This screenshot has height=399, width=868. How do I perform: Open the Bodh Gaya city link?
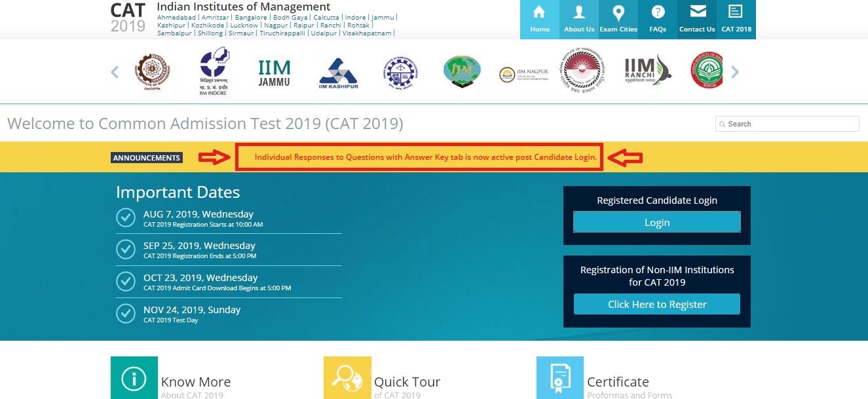click(x=290, y=17)
